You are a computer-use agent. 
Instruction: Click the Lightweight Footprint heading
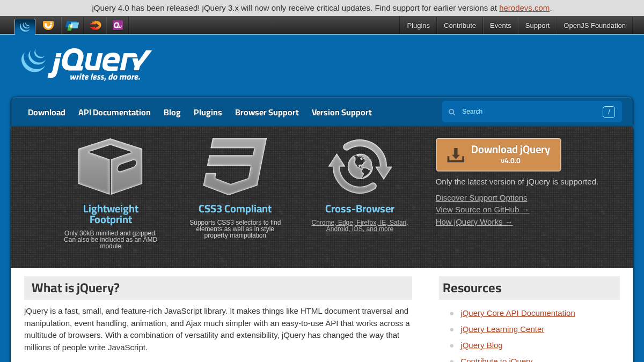tap(111, 214)
